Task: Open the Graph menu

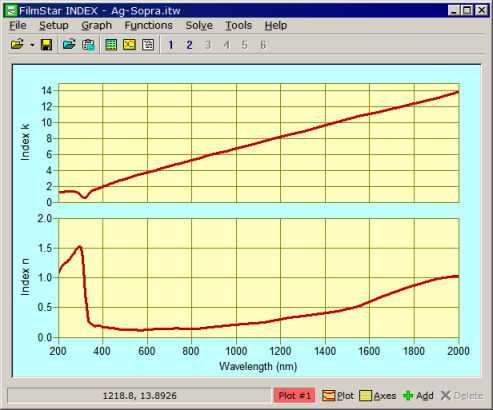Action: click(97, 25)
